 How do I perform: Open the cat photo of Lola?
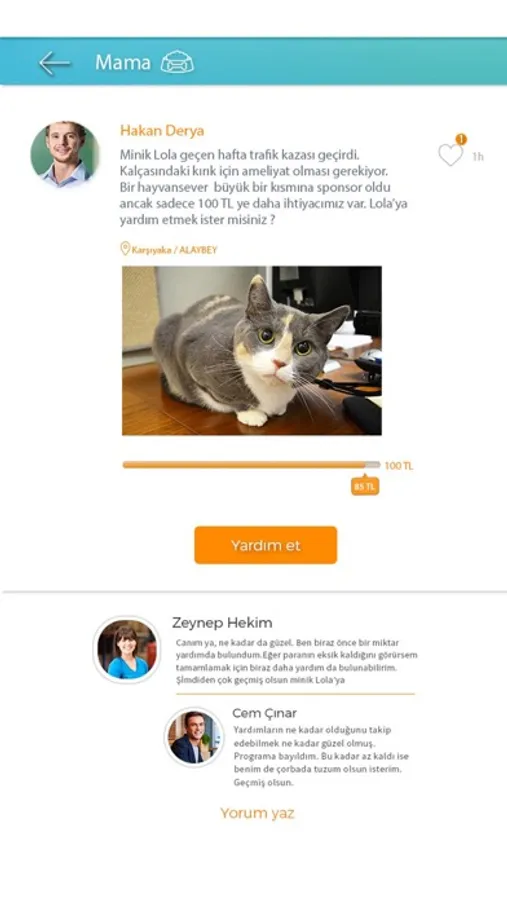(x=251, y=350)
